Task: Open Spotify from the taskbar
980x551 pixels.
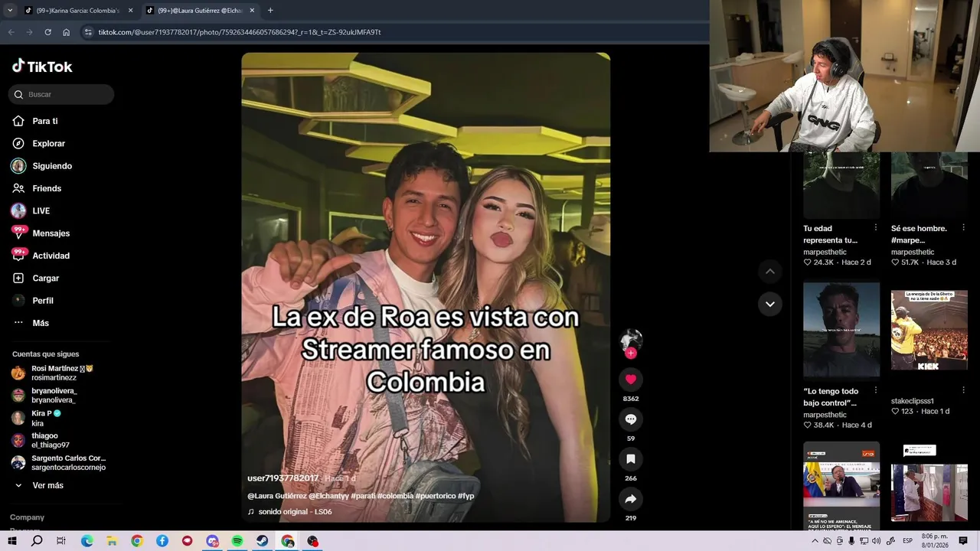Action: (237, 541)
